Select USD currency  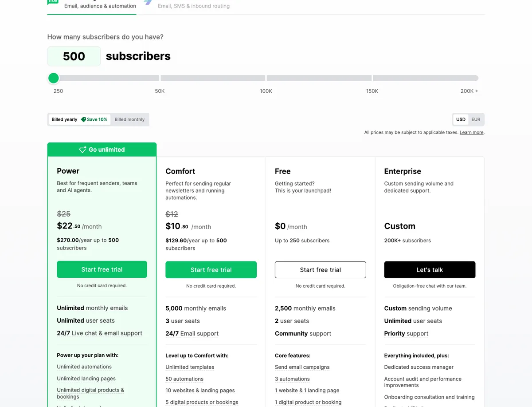pyautogui.click(x=461, y=119)
